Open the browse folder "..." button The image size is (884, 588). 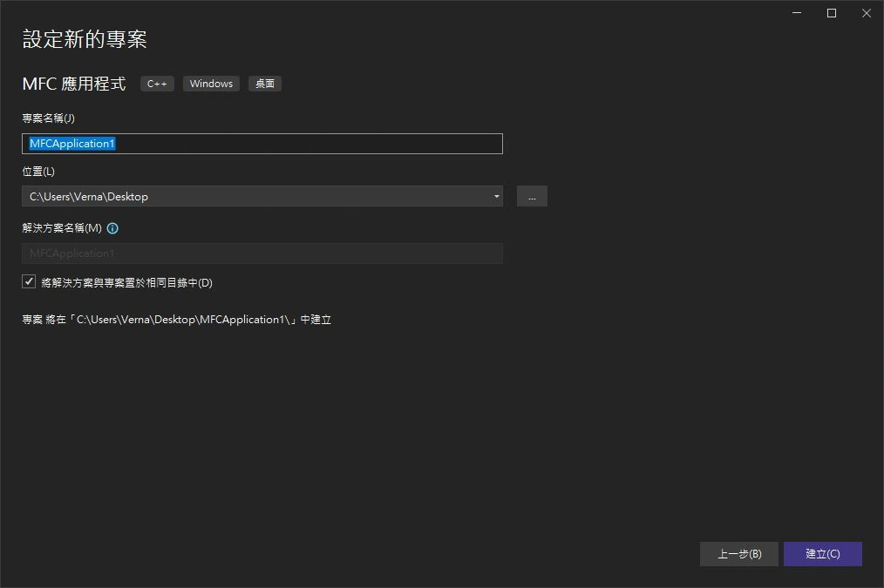click(x=532, y=196)
